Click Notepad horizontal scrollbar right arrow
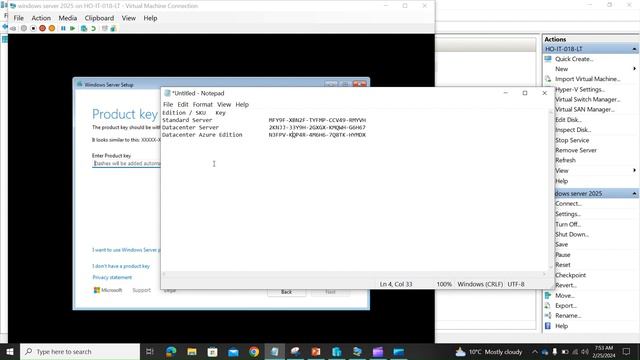This screenshot has width=640, height=360. (544, 274)
